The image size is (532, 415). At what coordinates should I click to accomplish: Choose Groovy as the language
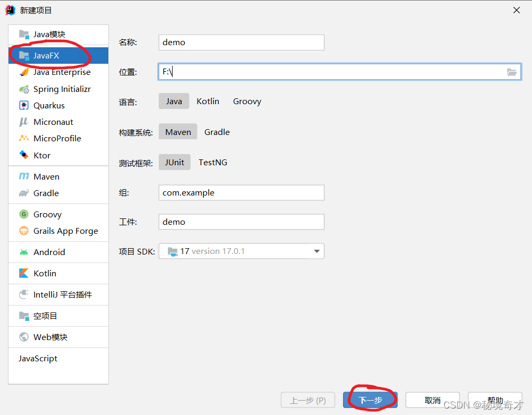pos(247,101)
